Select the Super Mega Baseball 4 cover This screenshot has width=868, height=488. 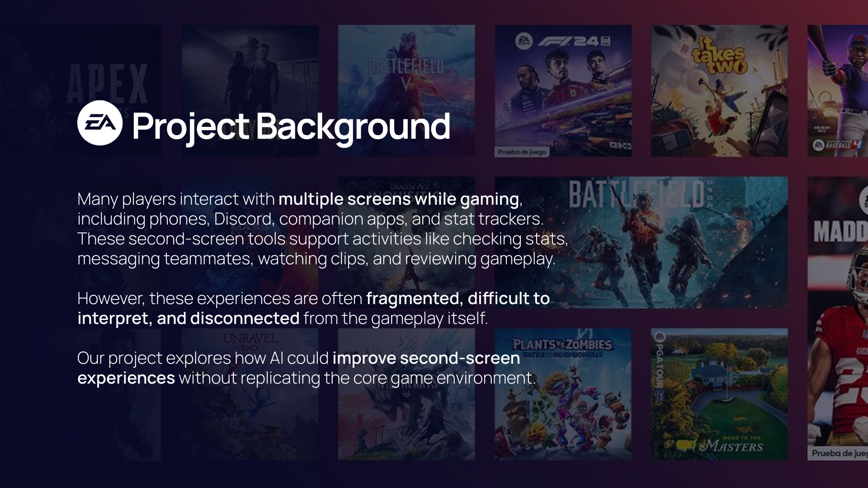[838, 91]
